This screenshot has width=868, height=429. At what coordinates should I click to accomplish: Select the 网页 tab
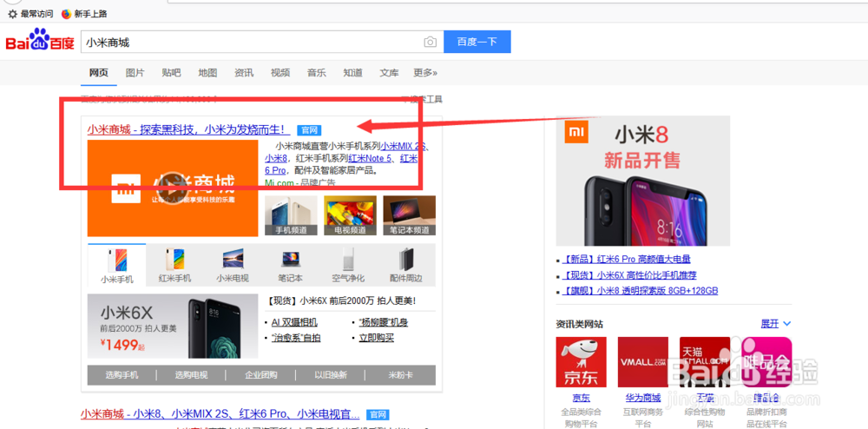click(x=99, y=73)
